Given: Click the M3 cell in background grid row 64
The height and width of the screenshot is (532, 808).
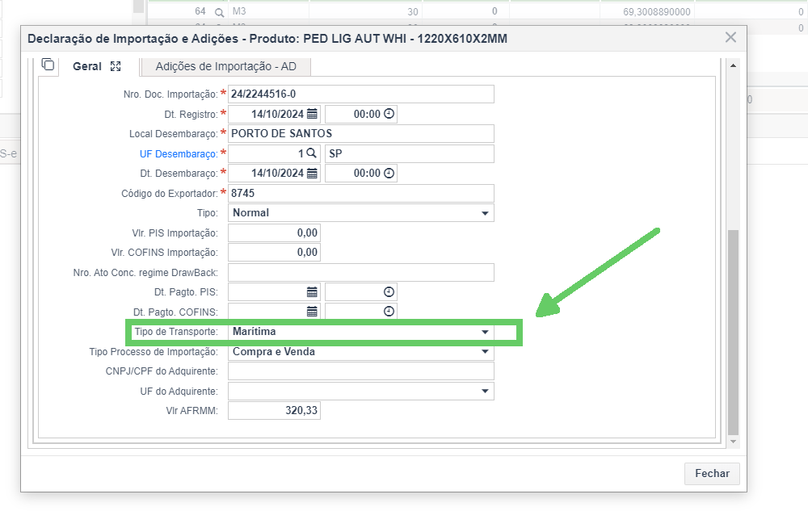Looking at the screenshot, I should coord(270,10).
